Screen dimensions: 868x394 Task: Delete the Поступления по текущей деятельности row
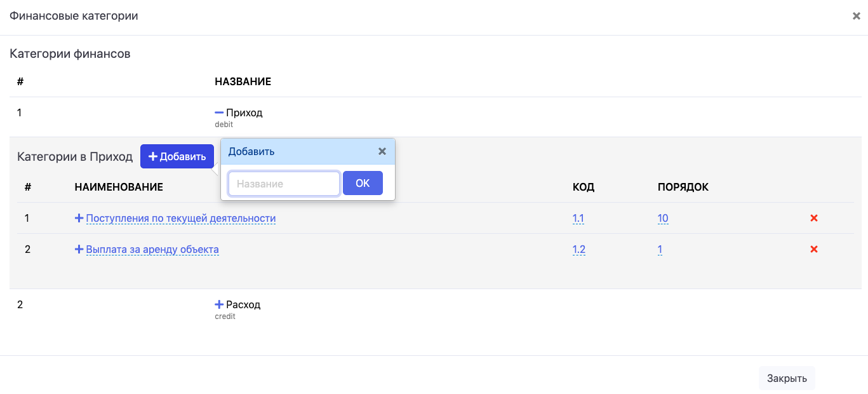(813, 218)
